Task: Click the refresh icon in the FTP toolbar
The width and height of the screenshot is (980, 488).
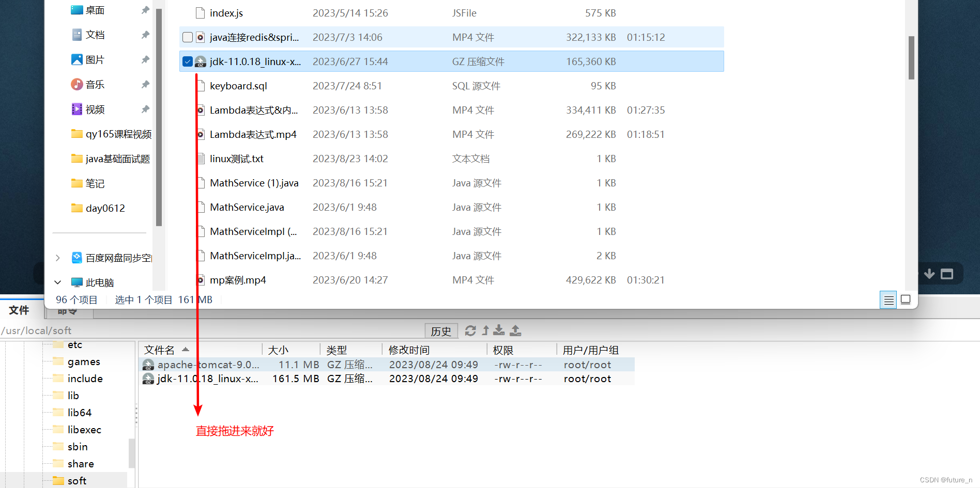Action: click(470, 330)
